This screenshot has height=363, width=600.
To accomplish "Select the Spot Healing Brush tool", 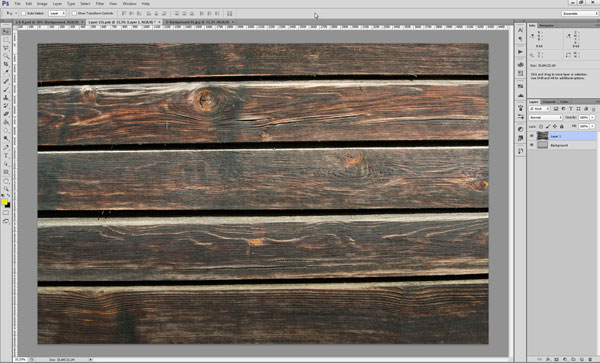I will pos(6,81).
